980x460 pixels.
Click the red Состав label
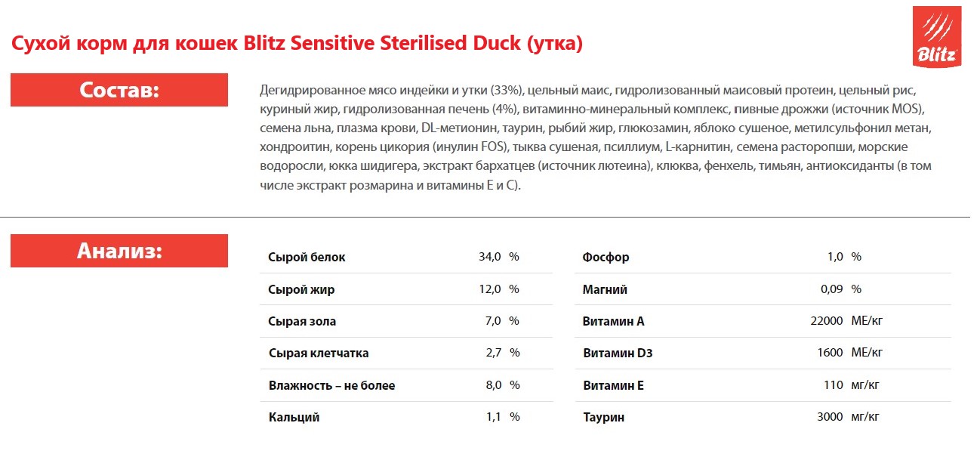point(119,90)
